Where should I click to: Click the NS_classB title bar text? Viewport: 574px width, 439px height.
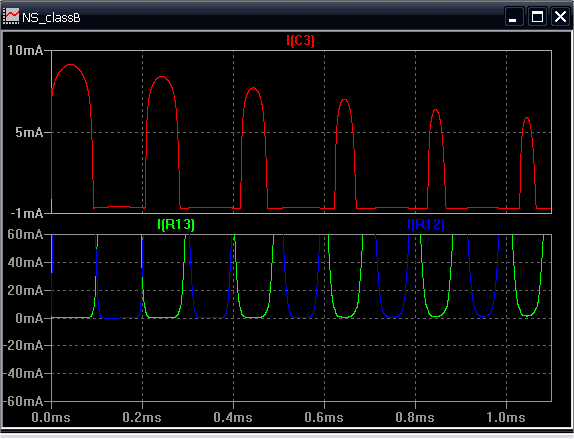(x=51, y=18)
